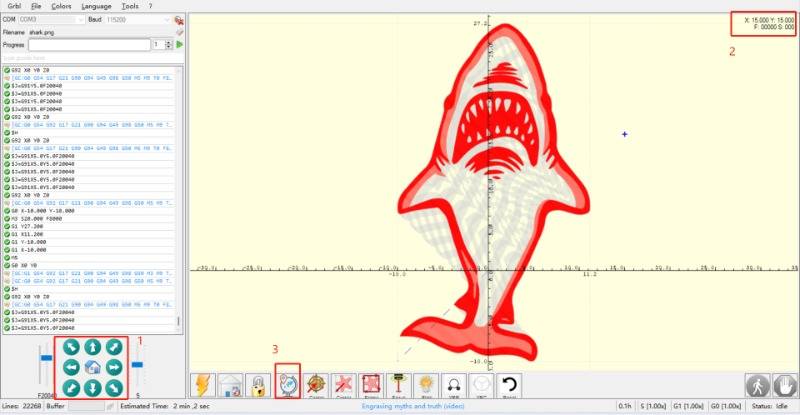Select the G0 X-10.000 Y-10.000 log line
Image resolution: width=800 pixels, height=415 pixels.
89,211
